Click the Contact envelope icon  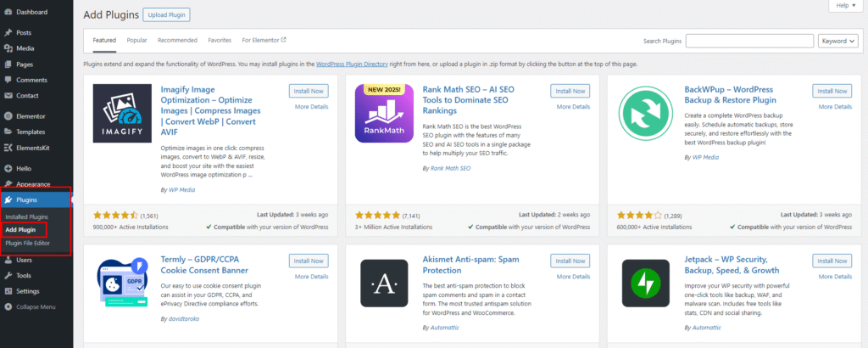click(8, 95)
